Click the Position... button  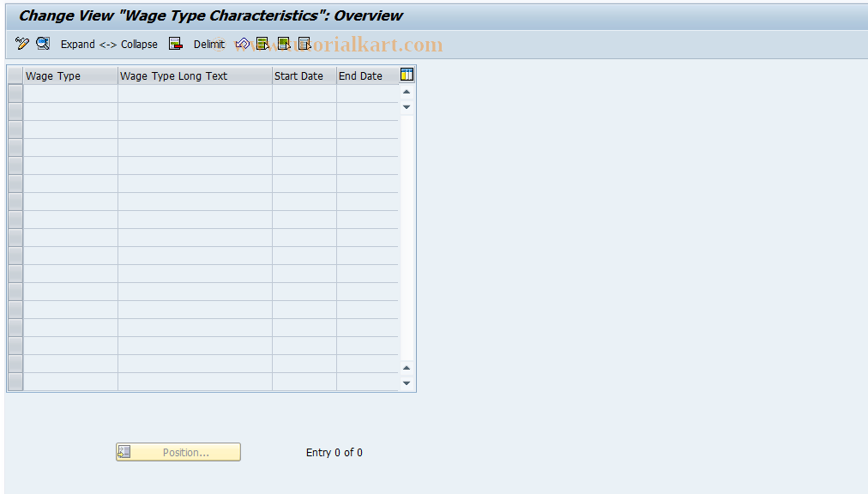178,452
